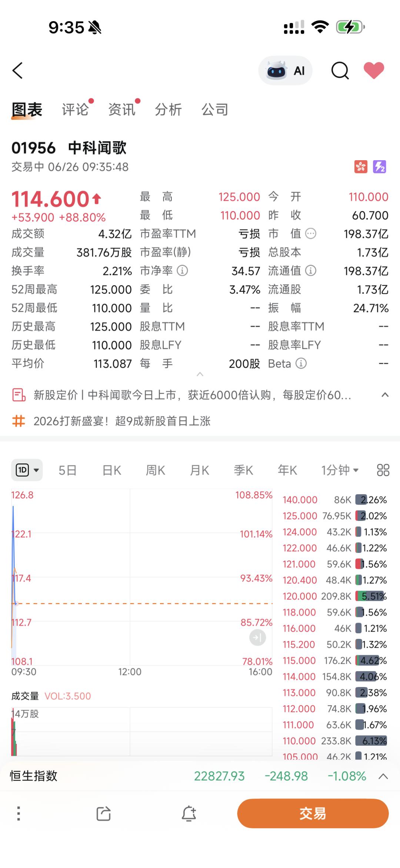Select the 日K chart
The image size is (400, 868).
click(111, 470)
